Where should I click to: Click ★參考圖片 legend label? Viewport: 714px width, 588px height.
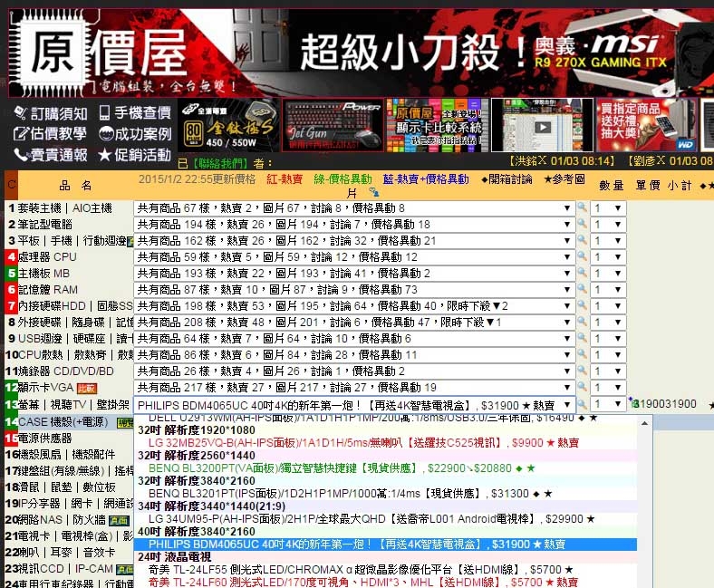tap(564, 179)
